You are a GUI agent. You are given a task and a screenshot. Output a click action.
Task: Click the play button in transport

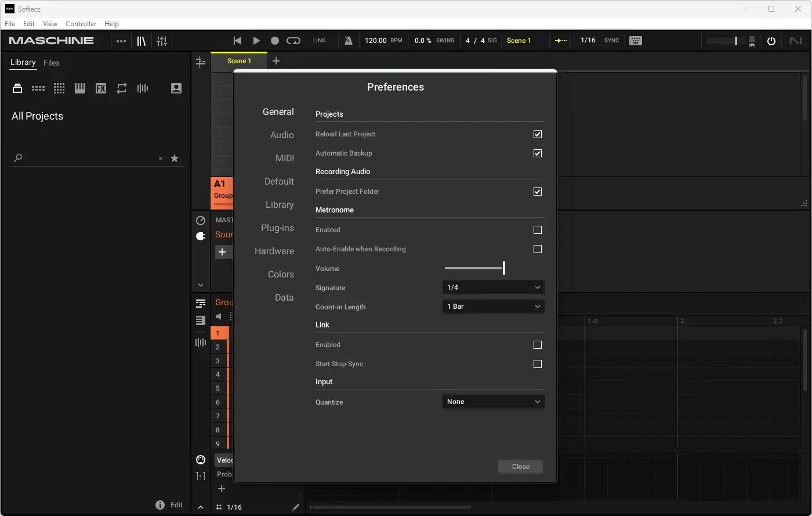click(x=256, y=41)
